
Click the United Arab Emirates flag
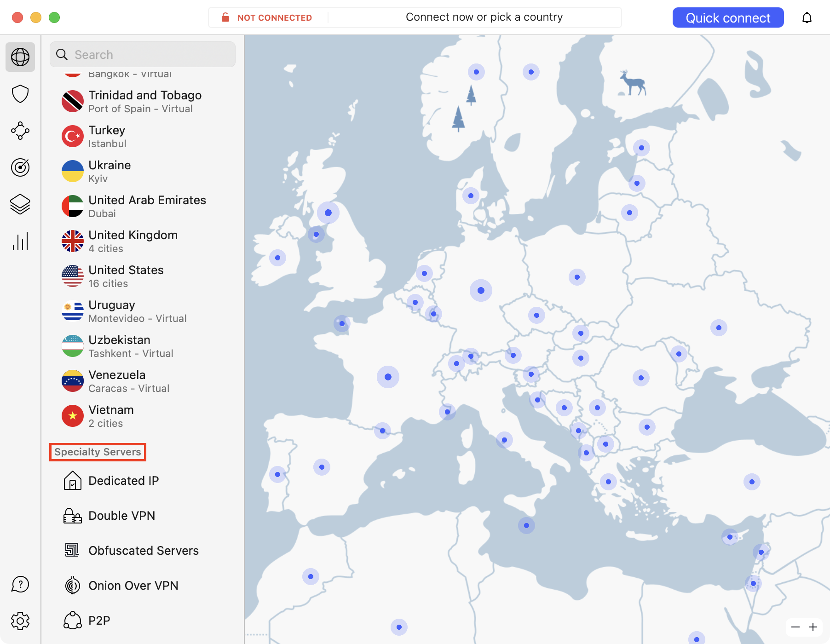click(73, 206)
